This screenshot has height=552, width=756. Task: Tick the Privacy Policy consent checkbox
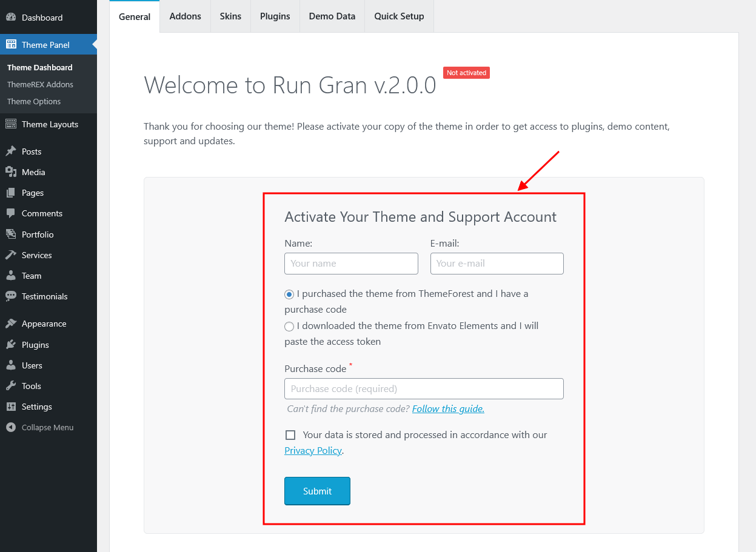coord(290,435)
